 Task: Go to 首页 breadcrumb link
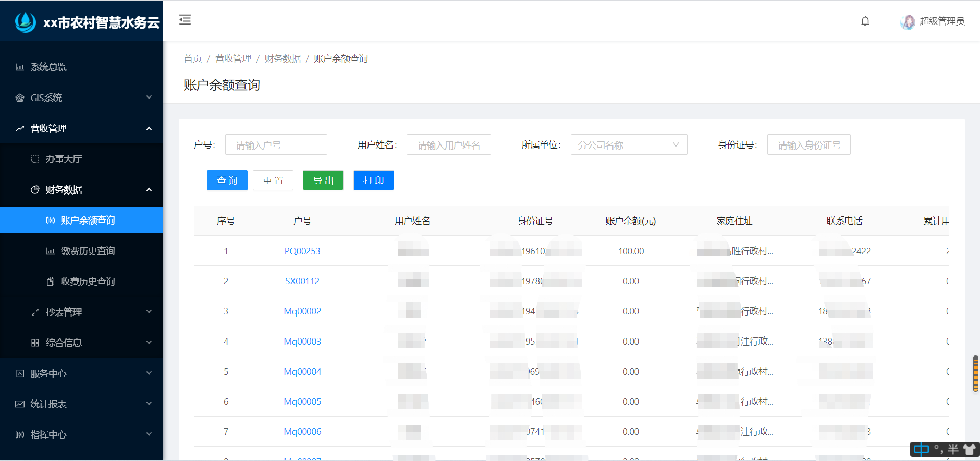(x=193, y=59)
